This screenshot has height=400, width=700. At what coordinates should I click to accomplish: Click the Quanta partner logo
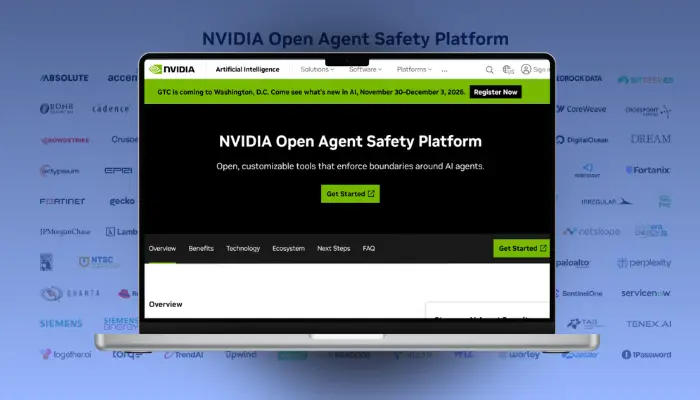pyautogui.click(x=70, y=293)
